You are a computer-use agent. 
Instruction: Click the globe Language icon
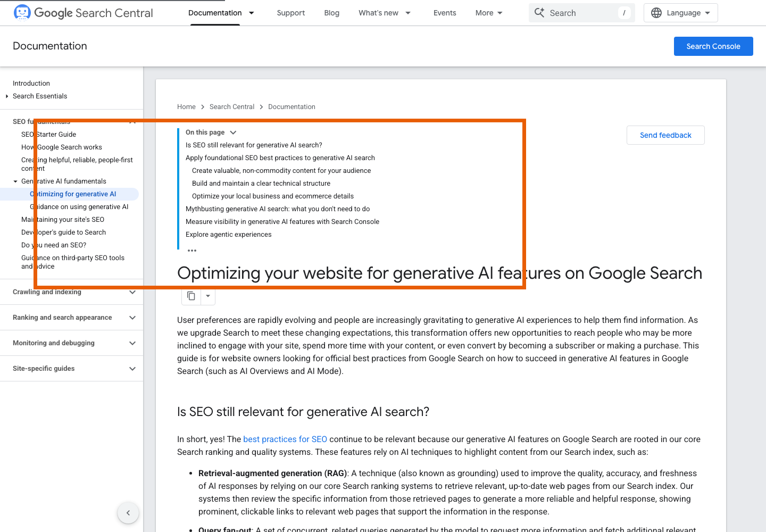coord(656,13)
